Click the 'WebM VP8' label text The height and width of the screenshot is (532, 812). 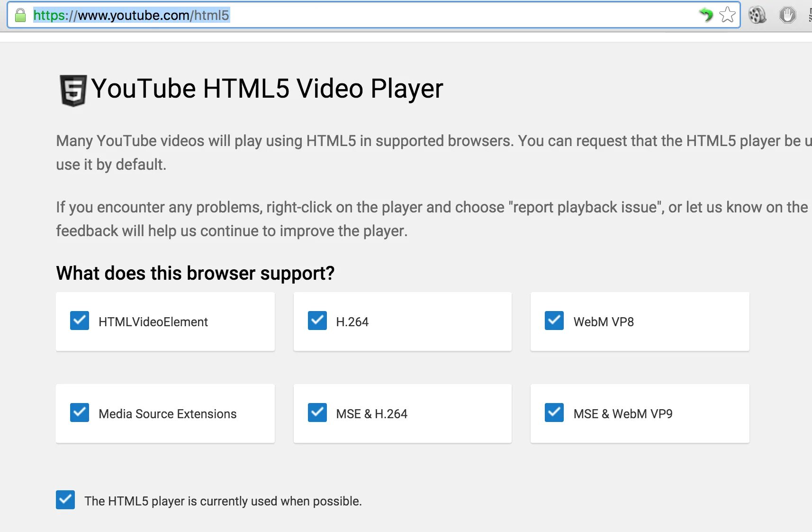tap(604, 322)
